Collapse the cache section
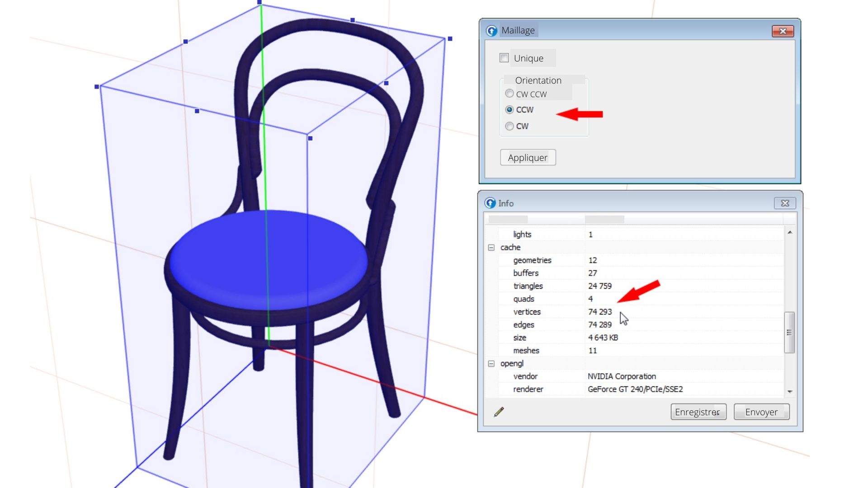The image size is (868, 488). (x=491, y=248)
